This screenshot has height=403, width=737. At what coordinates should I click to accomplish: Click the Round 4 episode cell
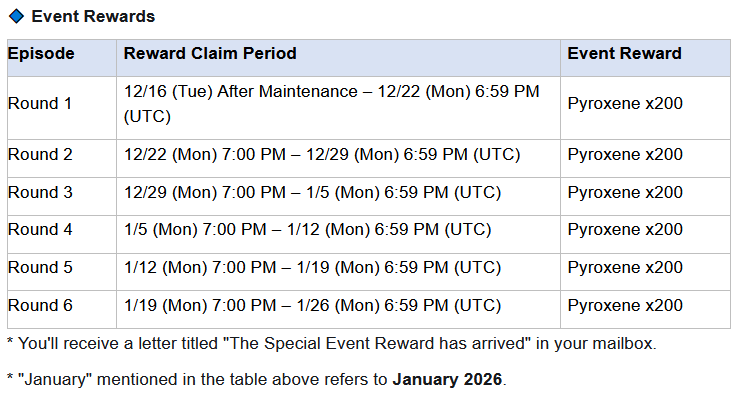coord(40,230)
